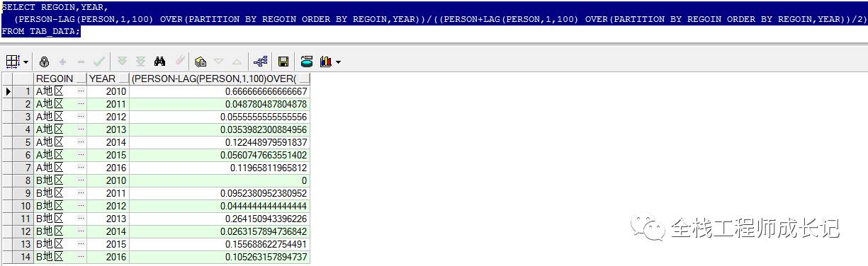Click the YEAR 2013 cell in row 4
The height and width of the screenshot is (266, 868).
[108, 129]
